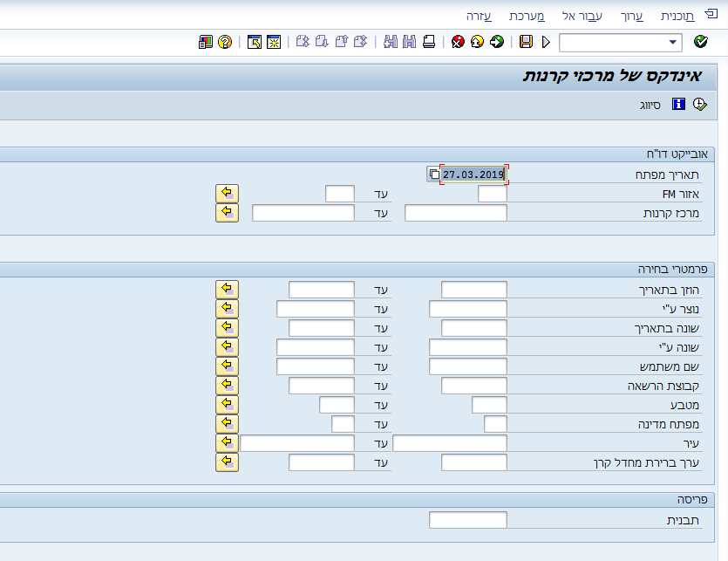Click the אזור FM to field
728x561 pixels.
tap(340, 194)
